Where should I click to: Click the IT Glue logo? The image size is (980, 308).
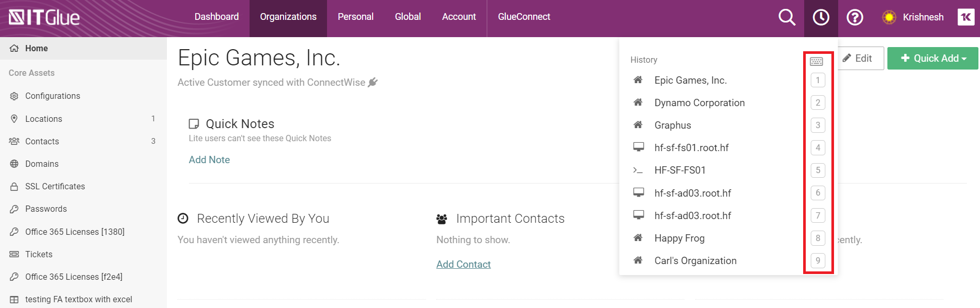coord(44,17)
